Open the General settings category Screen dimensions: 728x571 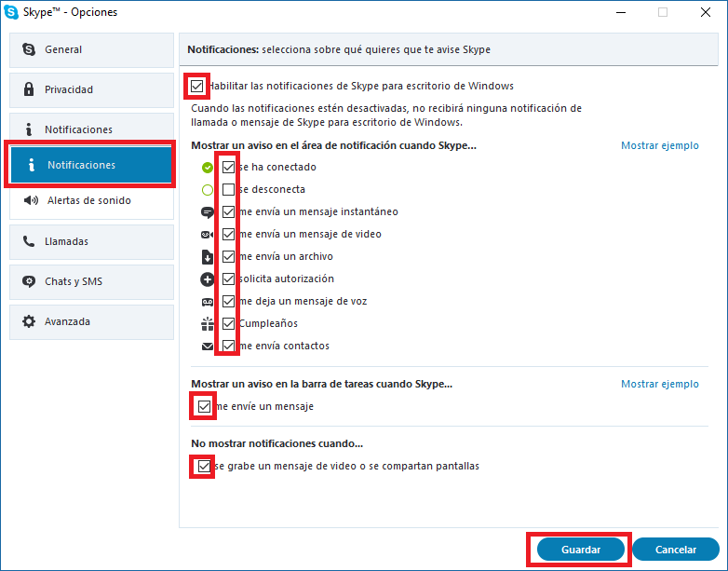tap(91, 49)
